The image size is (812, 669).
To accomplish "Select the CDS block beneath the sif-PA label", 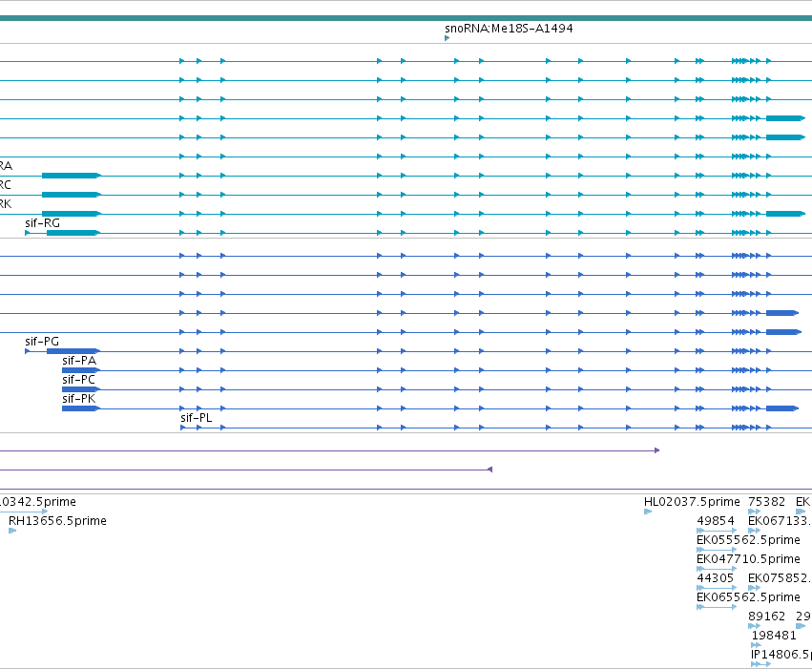I will click(81, 370).
